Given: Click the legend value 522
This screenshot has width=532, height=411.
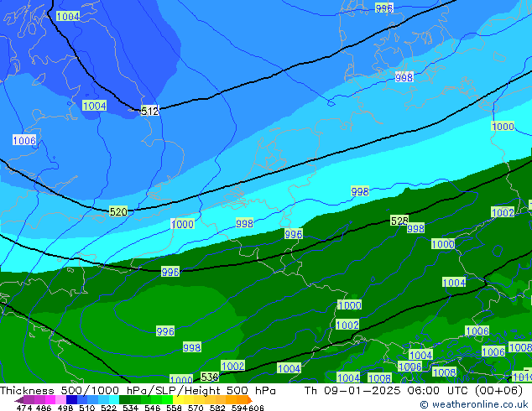Looking at the screenshot, I should click(x=108, y=408).
